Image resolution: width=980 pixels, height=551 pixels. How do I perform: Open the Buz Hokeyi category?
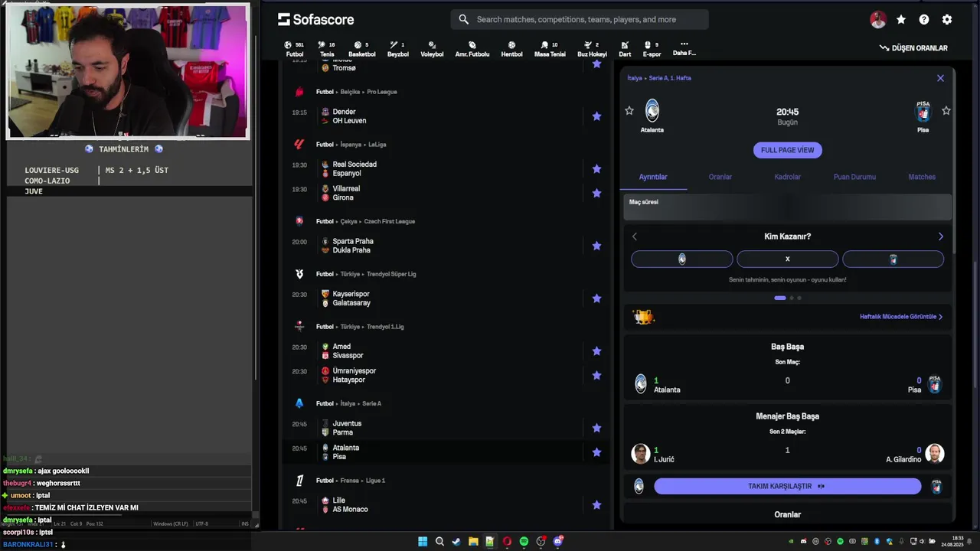click(x=592, y=49)
